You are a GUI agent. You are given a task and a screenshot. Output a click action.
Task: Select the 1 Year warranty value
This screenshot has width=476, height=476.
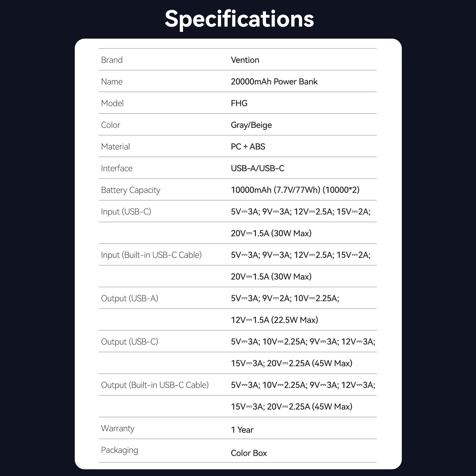click(x=242, y=430)
